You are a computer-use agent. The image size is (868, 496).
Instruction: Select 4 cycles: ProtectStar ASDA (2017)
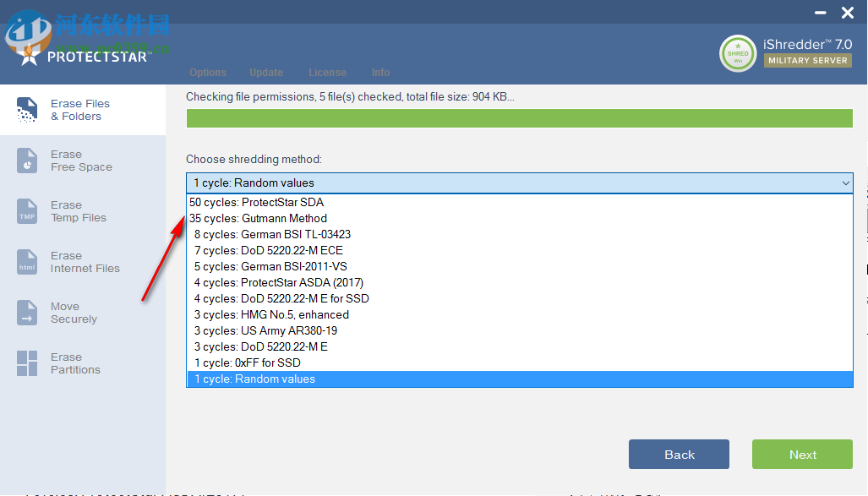[x=519, y=282]
